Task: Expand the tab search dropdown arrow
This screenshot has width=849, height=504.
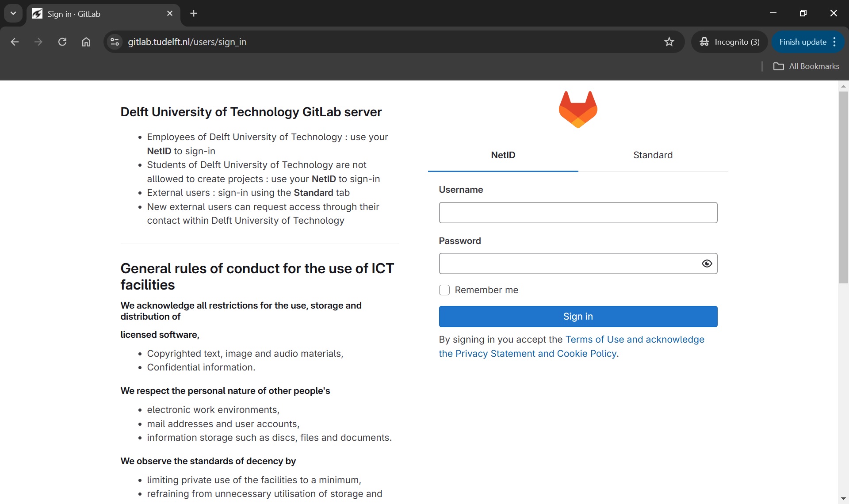Action: (13, 14)
